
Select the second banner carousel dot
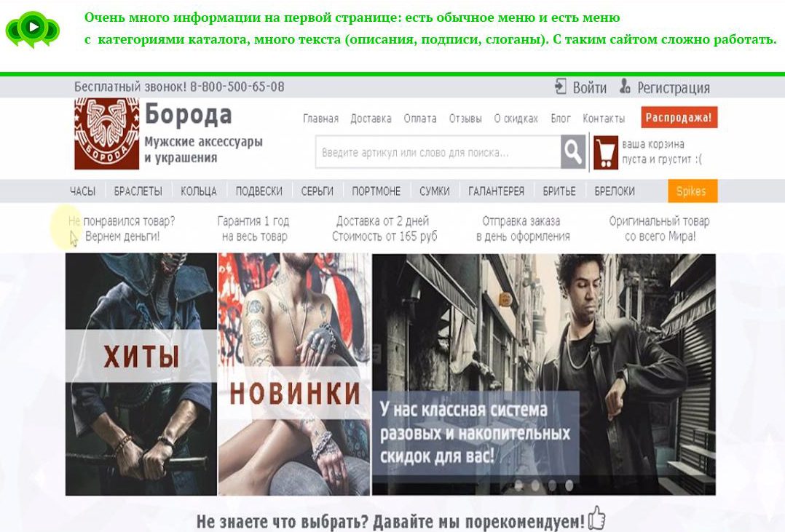click(535, 485)
